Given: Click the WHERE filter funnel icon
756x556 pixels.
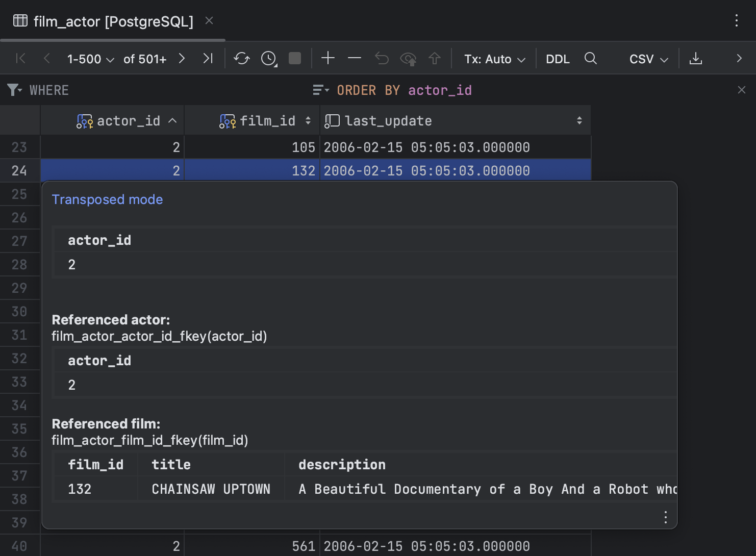Looking at the screenshot, I should click(13, 90).
